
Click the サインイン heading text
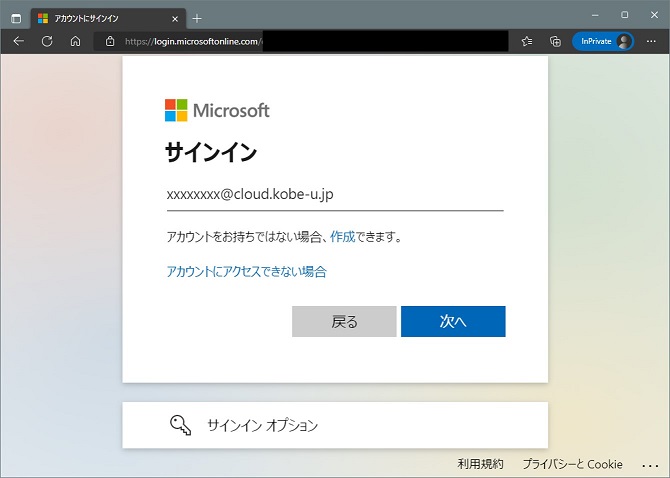point(211,152)
